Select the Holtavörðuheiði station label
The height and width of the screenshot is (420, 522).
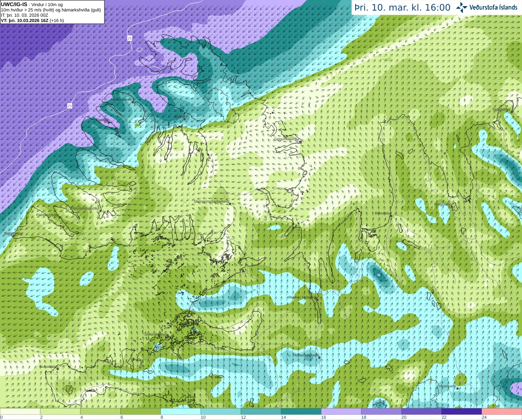(x=305, y=355)
